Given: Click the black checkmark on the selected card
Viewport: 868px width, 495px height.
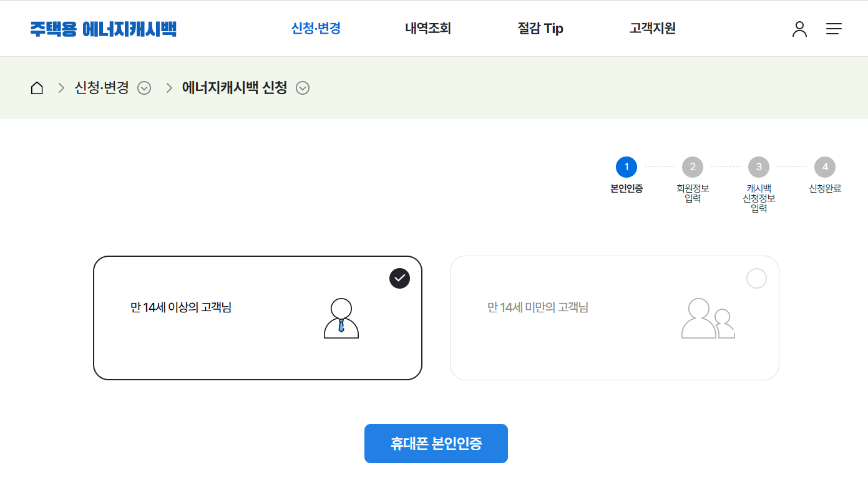Looking at the screenshot, I should [x=399, y=278].
